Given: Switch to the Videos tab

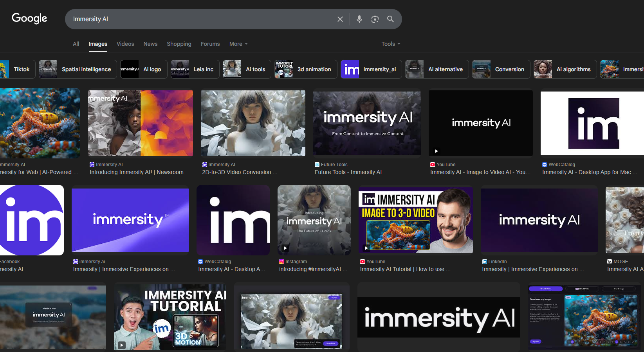Looking at the screenshot, I should click(125, 44).
